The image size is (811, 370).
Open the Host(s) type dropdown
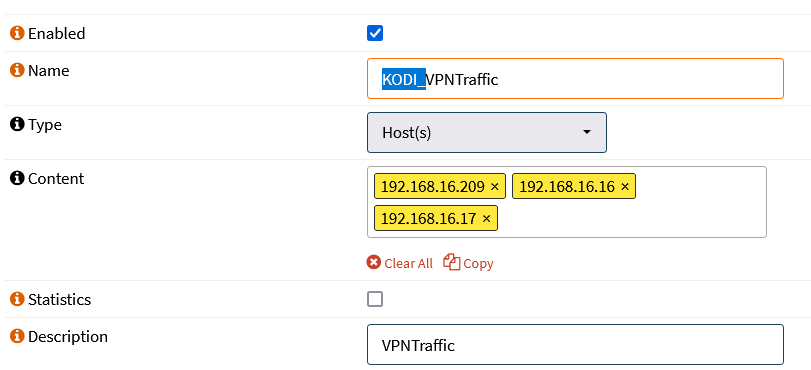(x=487, y=132)
